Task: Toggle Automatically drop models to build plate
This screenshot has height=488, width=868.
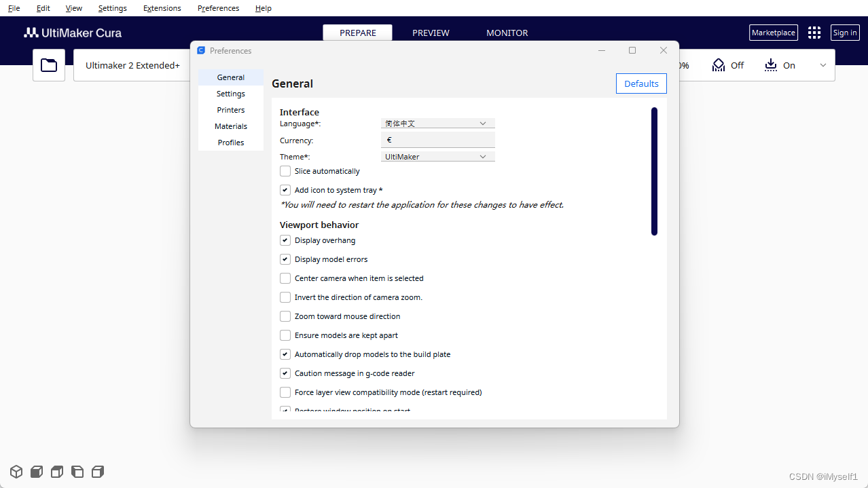Action: (x=285, y=354)
